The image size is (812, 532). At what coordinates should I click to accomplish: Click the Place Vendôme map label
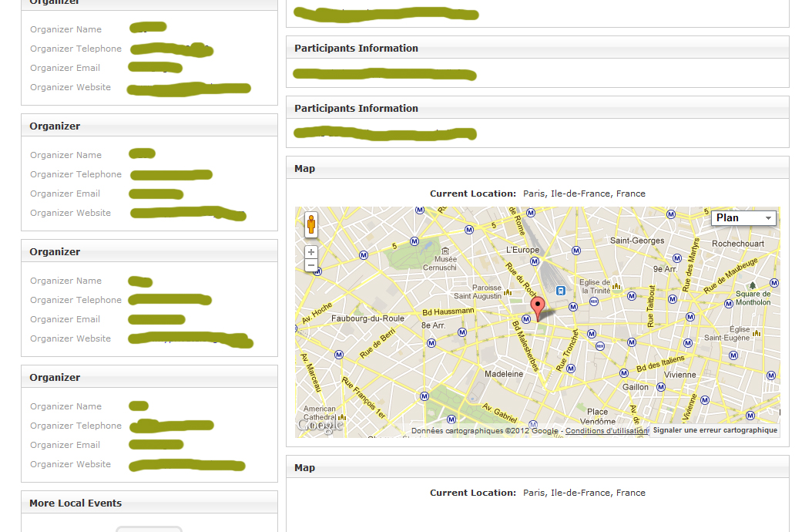coord(597,416)
